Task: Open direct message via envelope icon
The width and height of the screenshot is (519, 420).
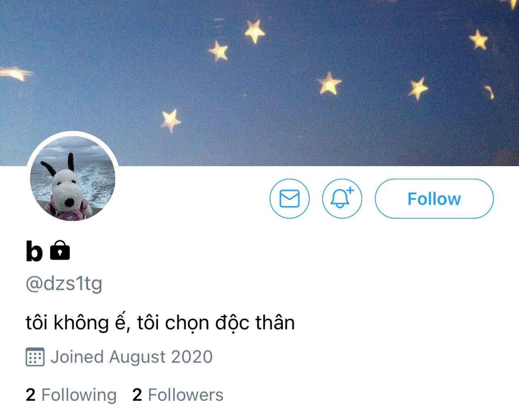Action: point(289,198)
